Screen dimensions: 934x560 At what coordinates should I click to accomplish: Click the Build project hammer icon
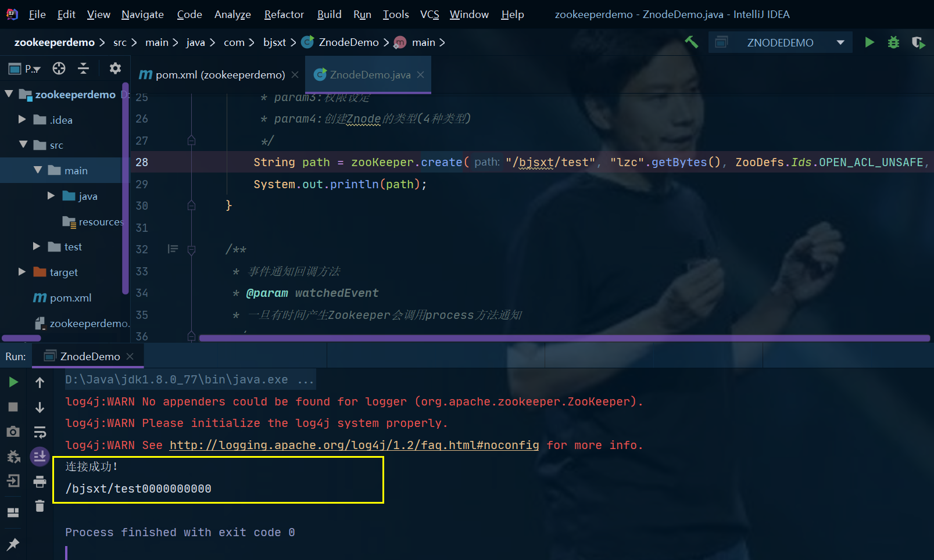tap(691, 42)
